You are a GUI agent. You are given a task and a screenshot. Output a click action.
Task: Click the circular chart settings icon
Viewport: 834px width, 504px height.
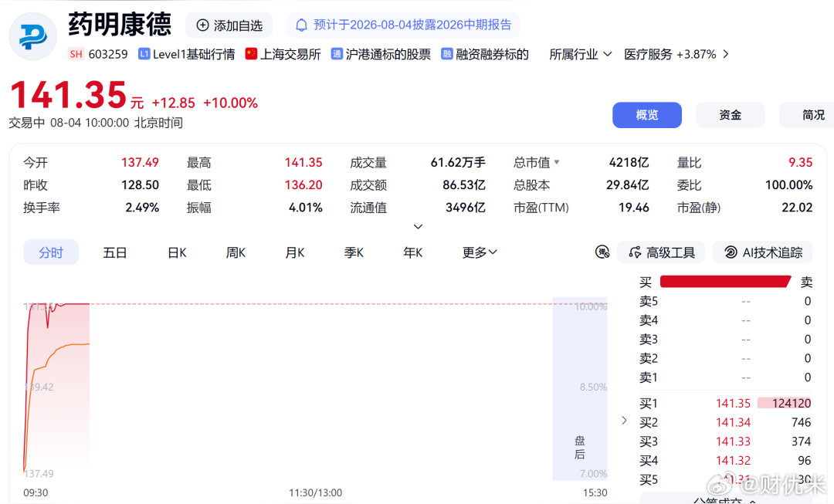pos(602,252)
